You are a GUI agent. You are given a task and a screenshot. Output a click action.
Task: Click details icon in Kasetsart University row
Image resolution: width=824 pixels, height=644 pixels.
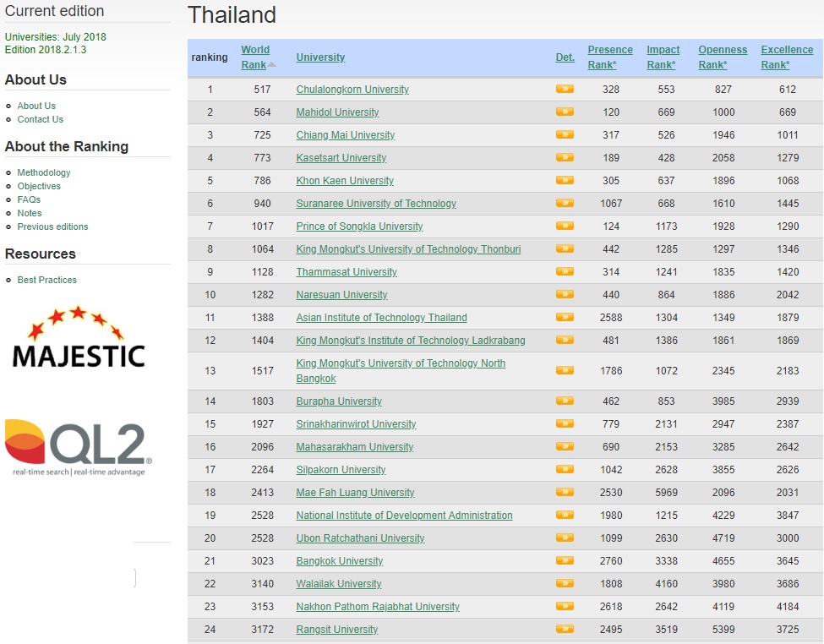point(565,158)
